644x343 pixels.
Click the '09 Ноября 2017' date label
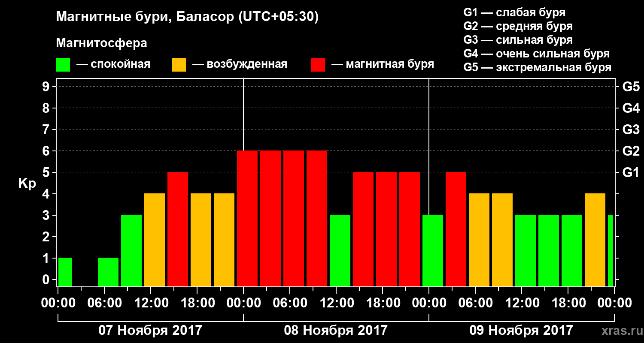click(x=521, y=331)
